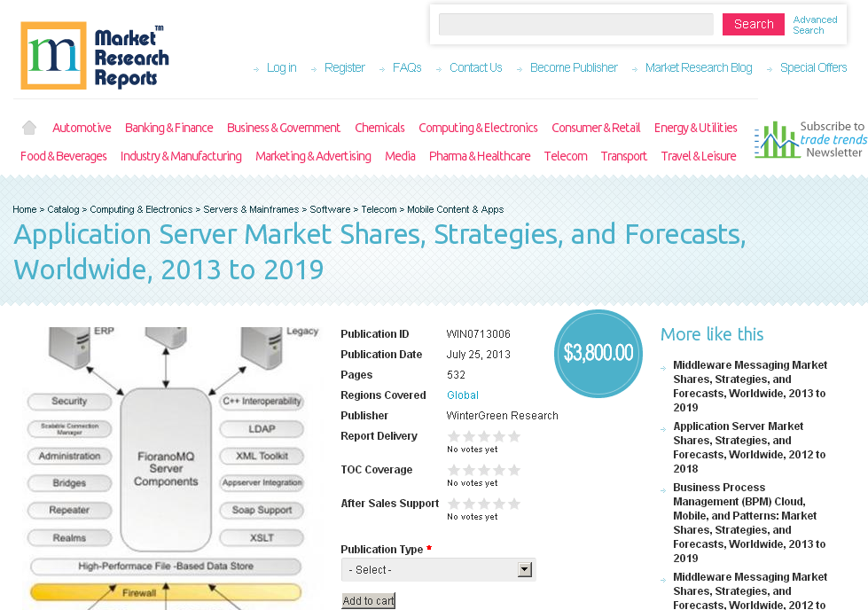This screenshot has width=868, height=610.
Task: Visit the Market Research Blog
Action: click(699, 67)
